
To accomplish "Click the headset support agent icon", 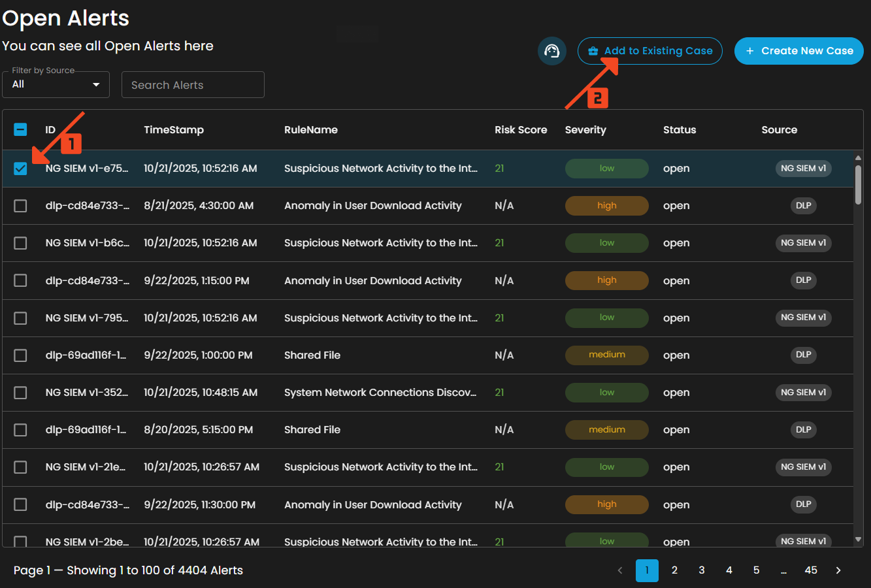I will point(552,51).
